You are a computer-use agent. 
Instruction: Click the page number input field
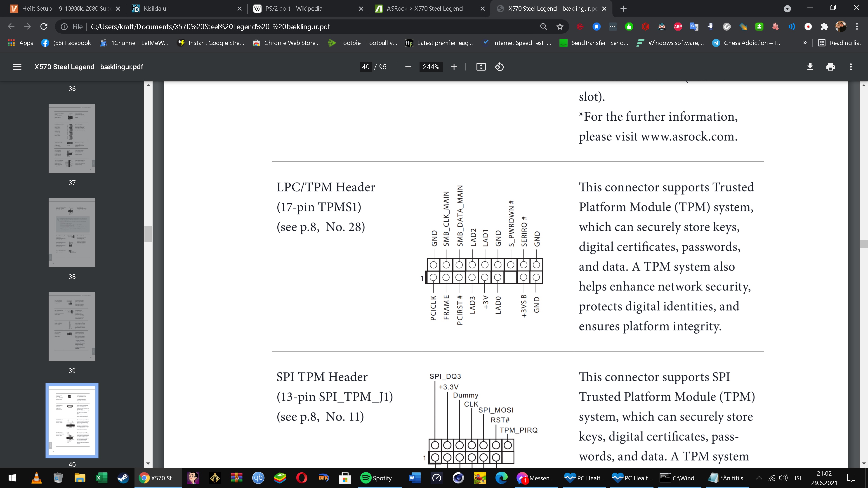(366, 67)
